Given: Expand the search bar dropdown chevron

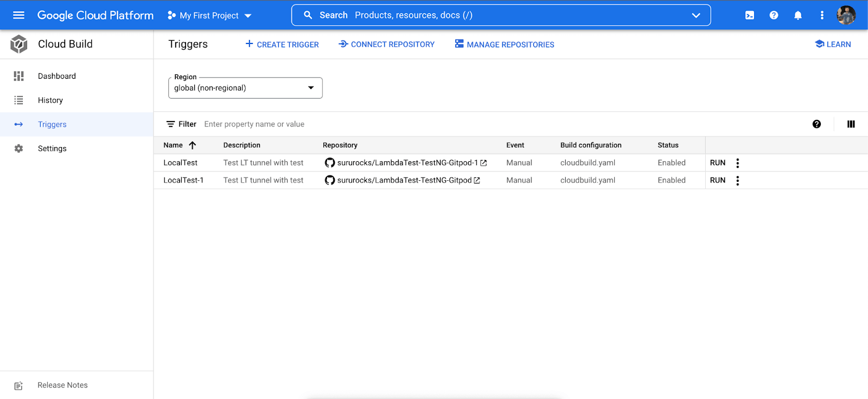Looking at the screenshot, I should 696,15.
